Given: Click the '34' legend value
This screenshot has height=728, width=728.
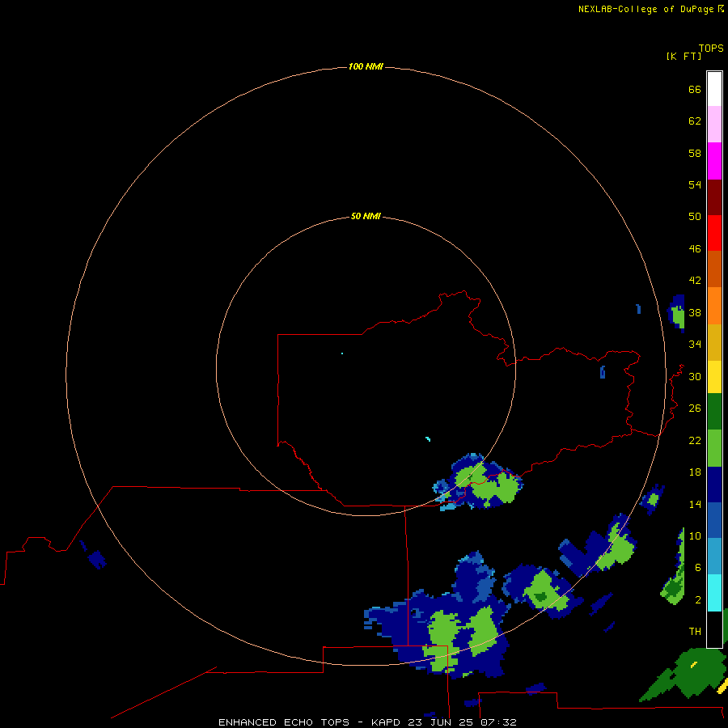Looking at the screenshot, I should (x=695, y=344).
